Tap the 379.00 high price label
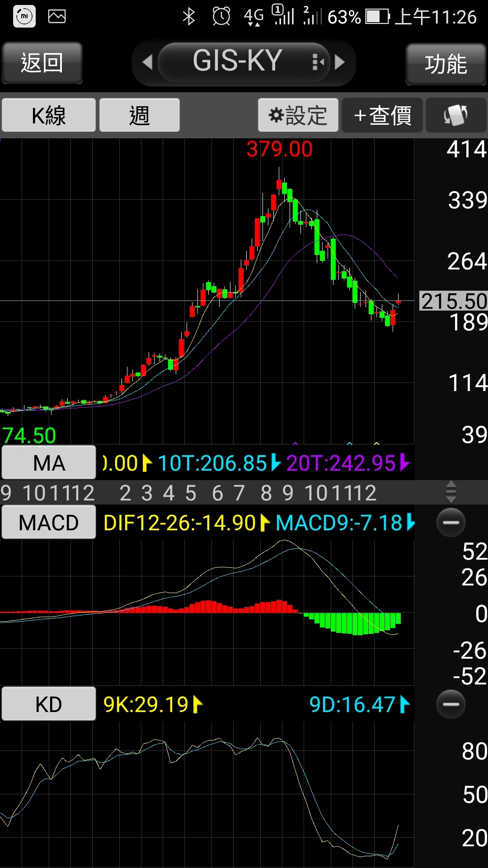Viewport: 488px width, 868px height. (279, 149)
